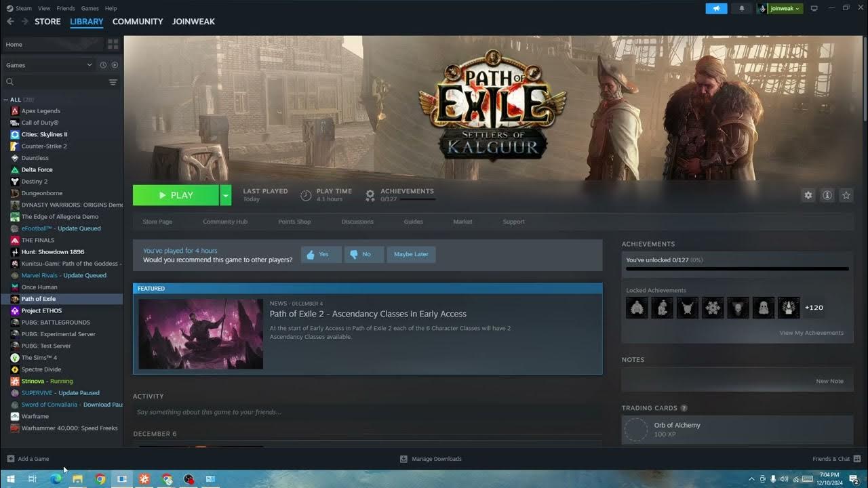Open the Discussions link
The width and height of the screenshot is (868, 488).
(x=357, y=222)
